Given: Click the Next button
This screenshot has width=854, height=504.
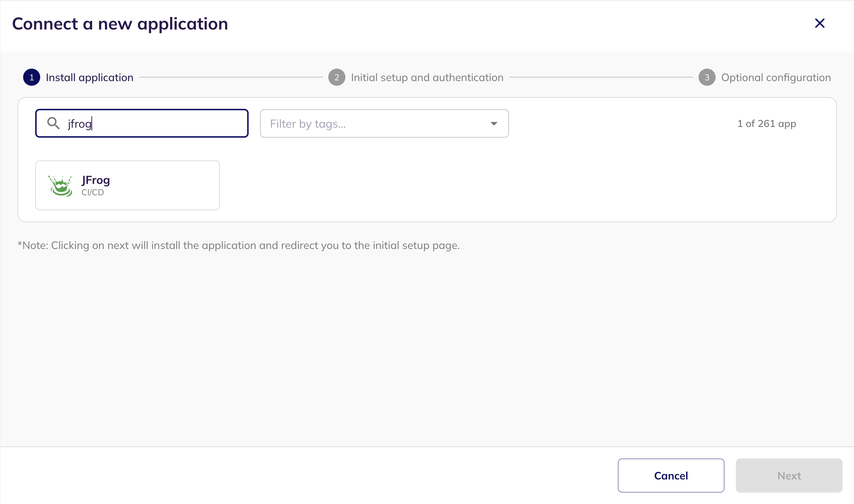Looking at the screenshot, I should pyautogui.click(x=789, y=476).
